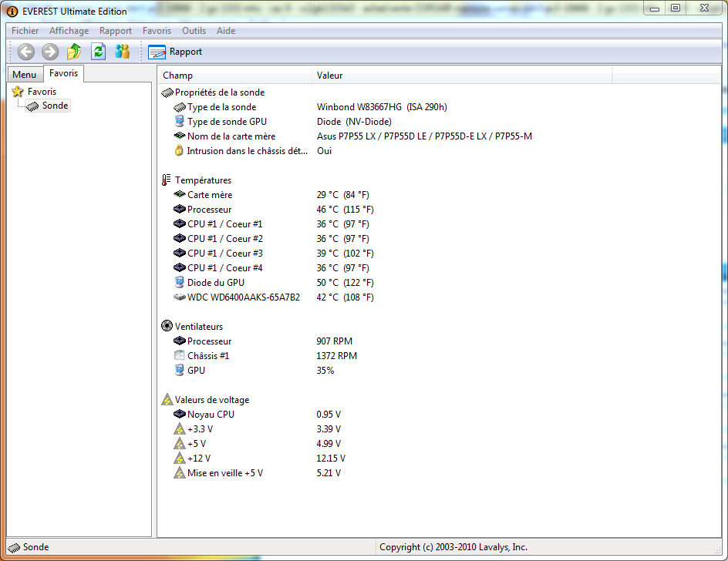Click the community users toolbar icon
Image resolution: width=728 pixels, height=561 pixels.
tap(122, 51)
